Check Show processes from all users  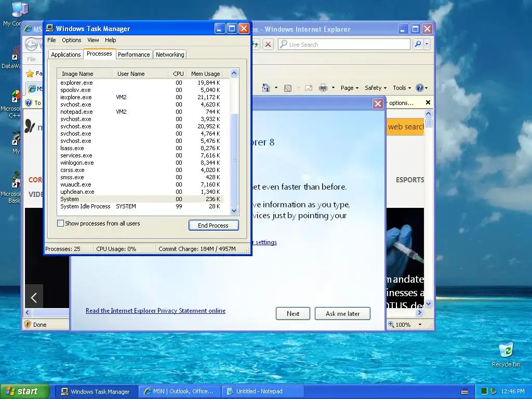[60, 223]
